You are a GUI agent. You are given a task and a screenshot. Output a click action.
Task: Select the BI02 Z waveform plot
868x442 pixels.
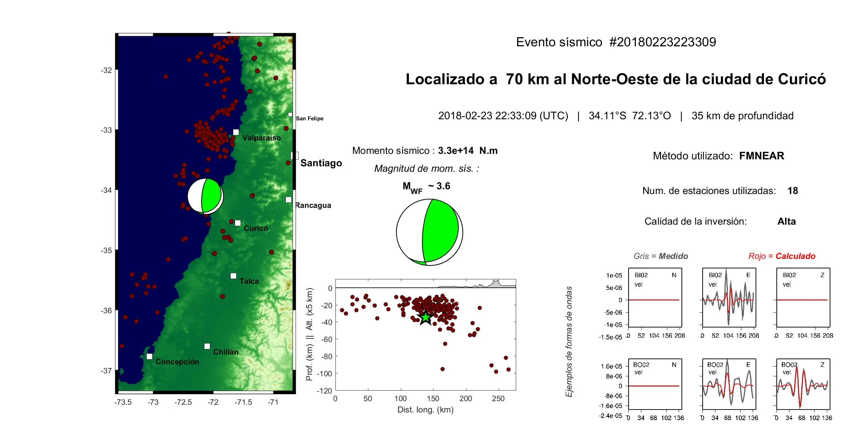[x=803, y=297]
